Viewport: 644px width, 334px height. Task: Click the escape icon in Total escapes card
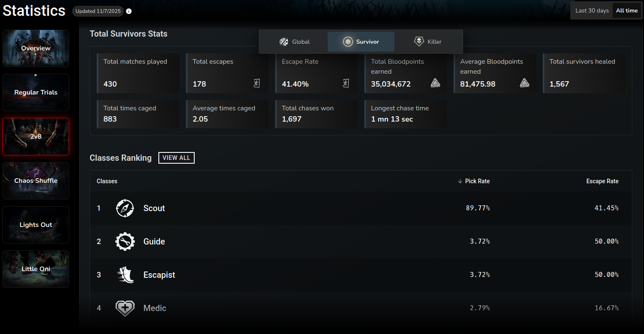point(256,83)
